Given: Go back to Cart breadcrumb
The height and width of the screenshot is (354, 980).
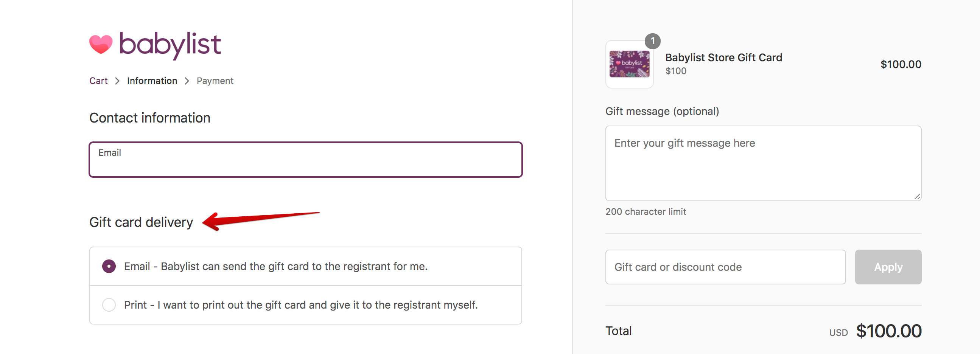Looking at the screenshot, I should [98, 81].
